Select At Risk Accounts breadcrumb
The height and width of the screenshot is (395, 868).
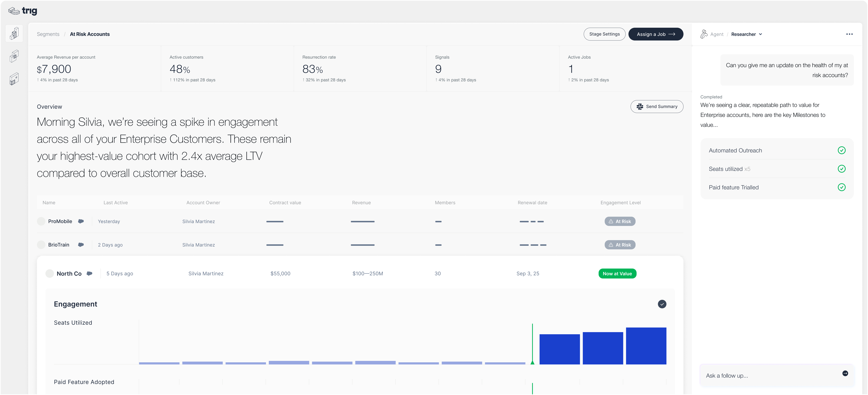90,34
